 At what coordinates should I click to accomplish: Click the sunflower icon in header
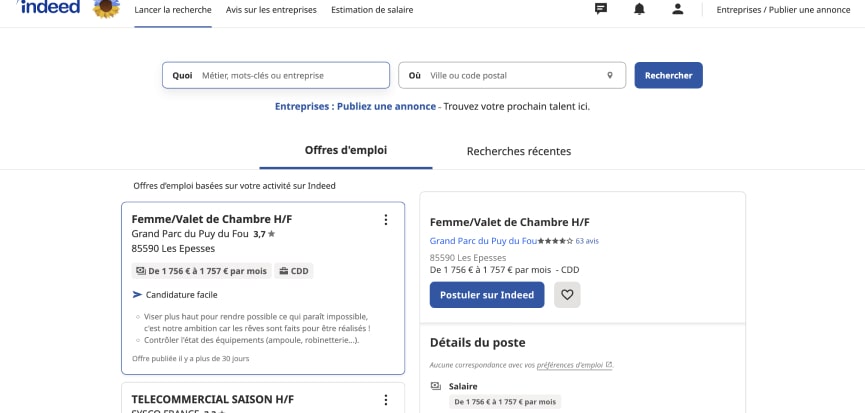pos(107,8)
